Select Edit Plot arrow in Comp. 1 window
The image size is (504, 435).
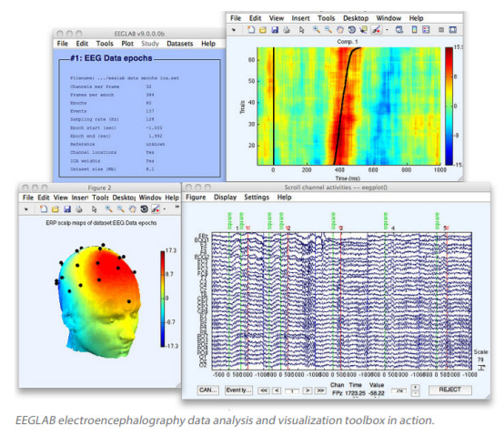[x=301, y=30]
